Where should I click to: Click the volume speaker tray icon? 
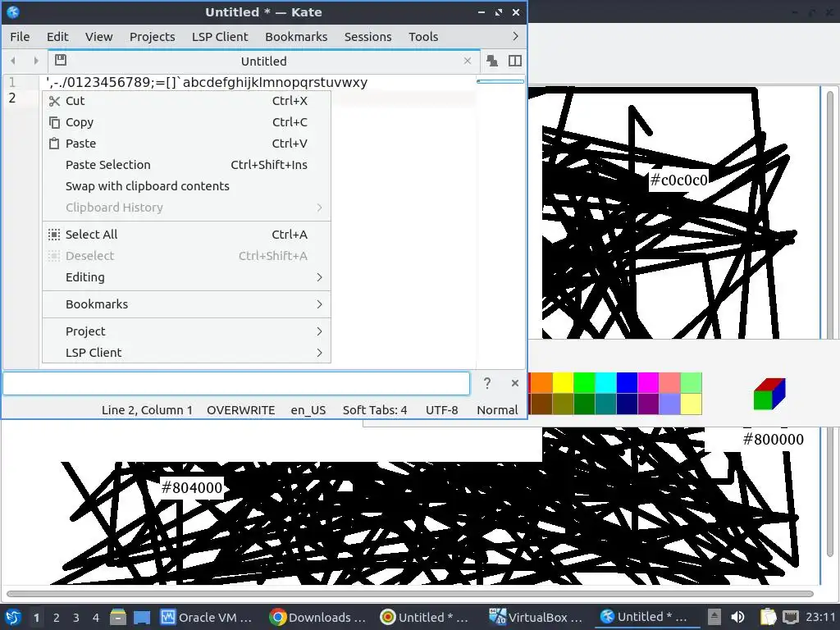(737, 617)
